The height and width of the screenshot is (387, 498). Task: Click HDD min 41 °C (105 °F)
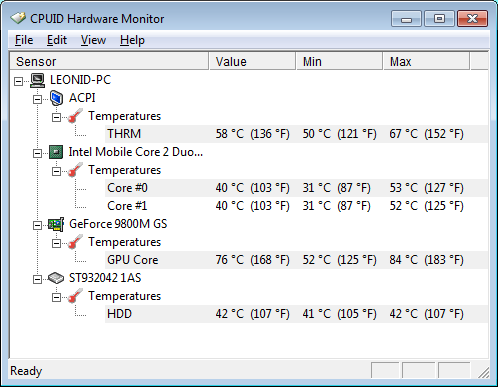pos(339,314)
